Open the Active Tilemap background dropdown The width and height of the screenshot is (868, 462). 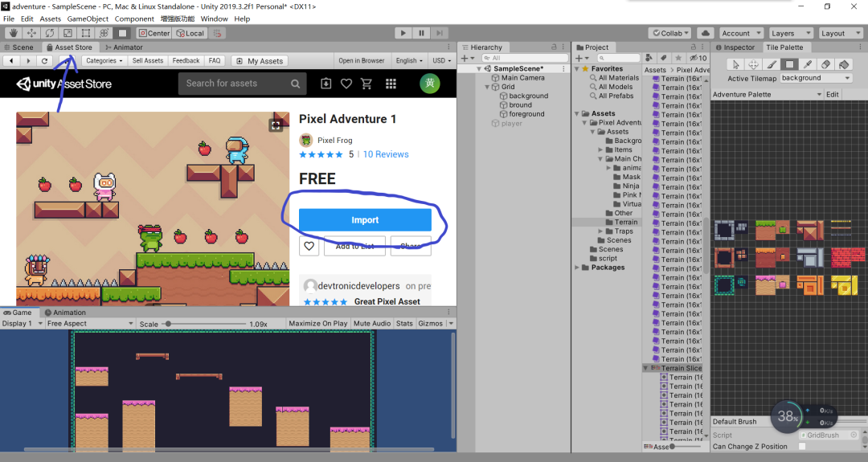(816, 78)
